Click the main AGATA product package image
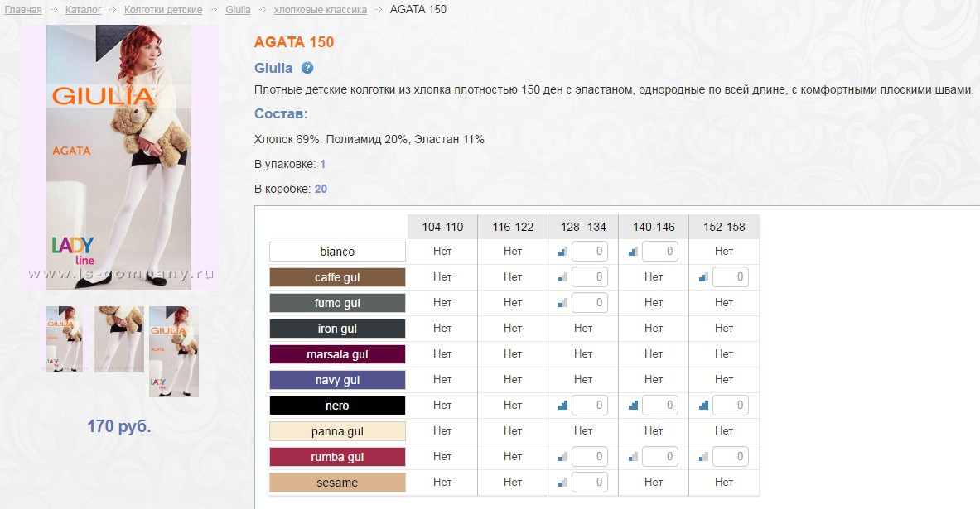 pos(119,157)
